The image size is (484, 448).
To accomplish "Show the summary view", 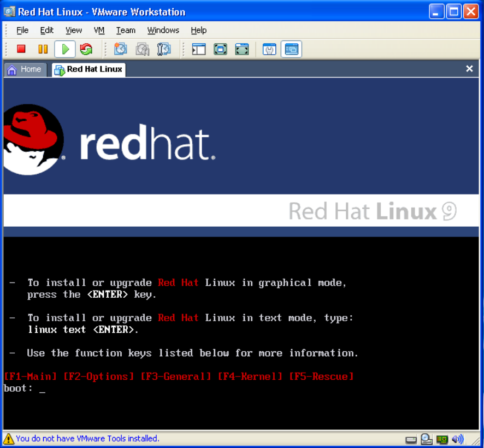I will tap(269, 49).
